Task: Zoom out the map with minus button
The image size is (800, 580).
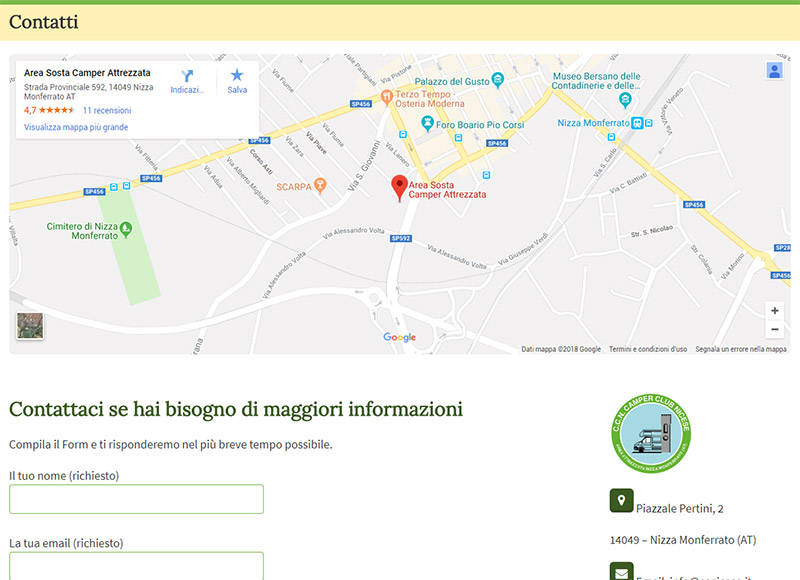Action: (x=774, y=329)
